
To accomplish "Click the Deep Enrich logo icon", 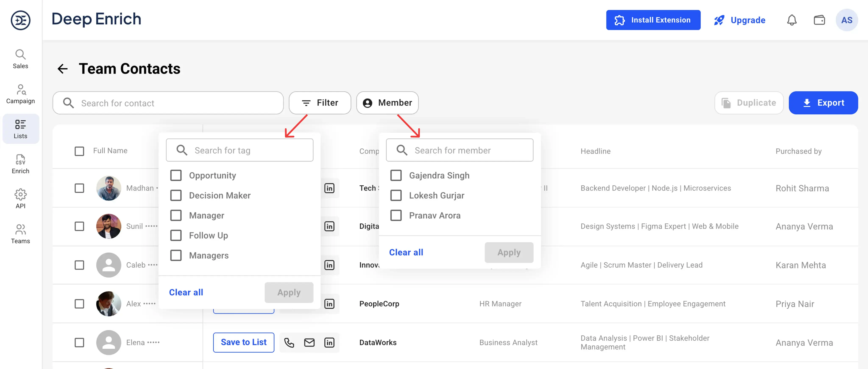I will (x=21, y=20).
